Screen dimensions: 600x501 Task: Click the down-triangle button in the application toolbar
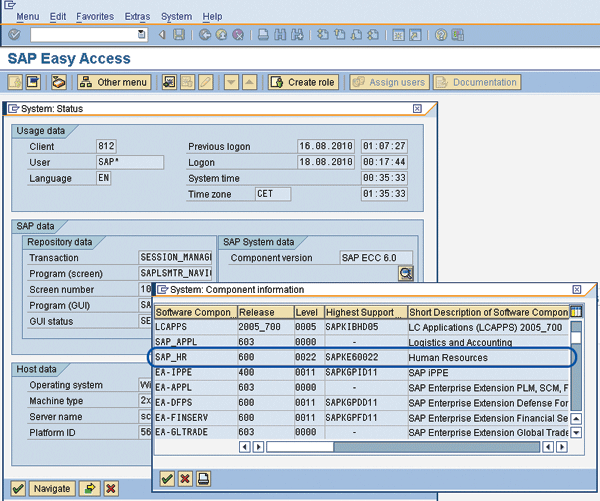231,82
